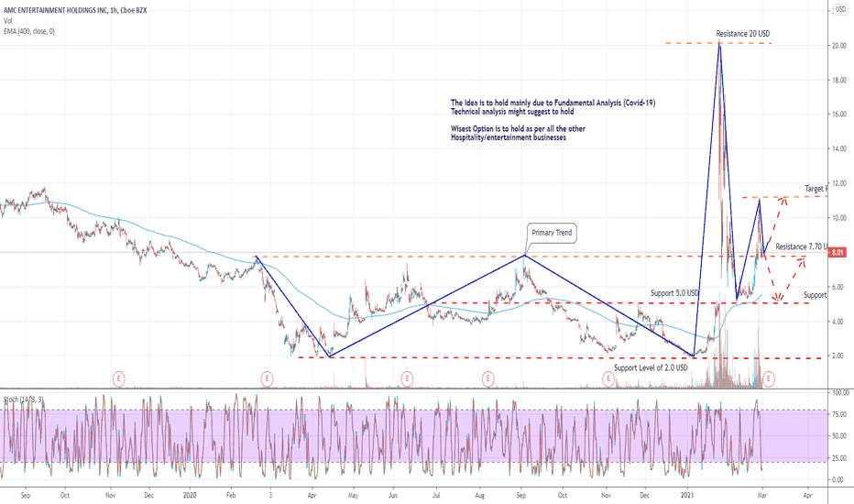Image resolution: width=854 pixels, height=504 pixels.
Task: Click the 20.00 price axis label
Action: pos(838,46)
